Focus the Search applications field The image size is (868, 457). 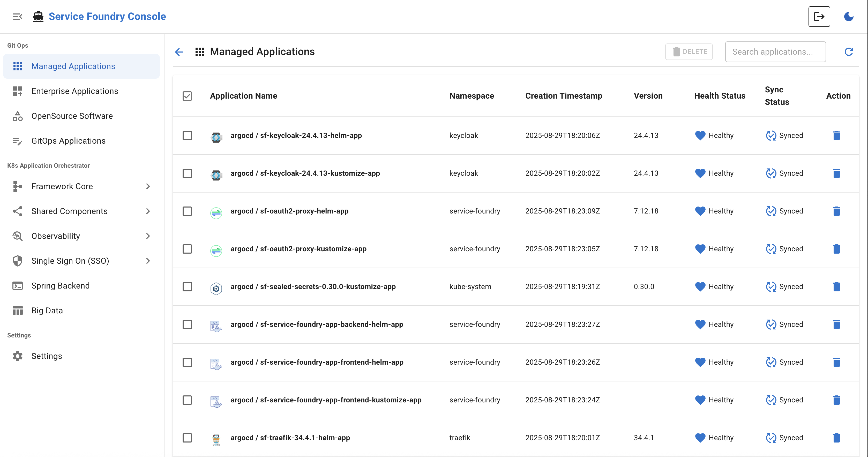pos(775,51)
